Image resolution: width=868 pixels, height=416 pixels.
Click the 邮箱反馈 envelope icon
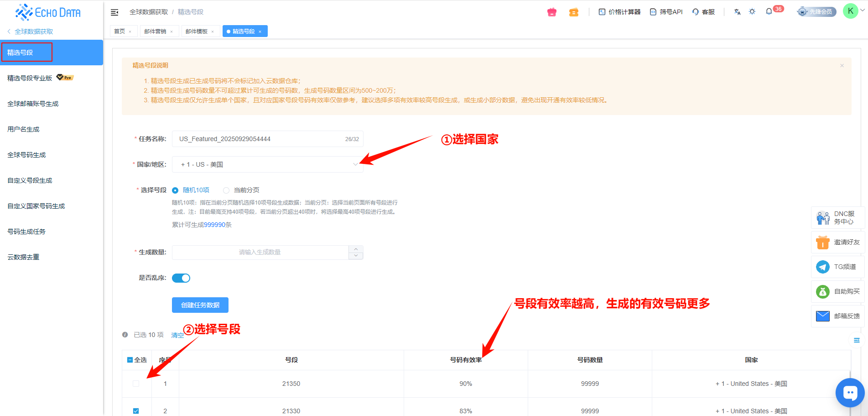pyautogui.click(x=823, y=316)
